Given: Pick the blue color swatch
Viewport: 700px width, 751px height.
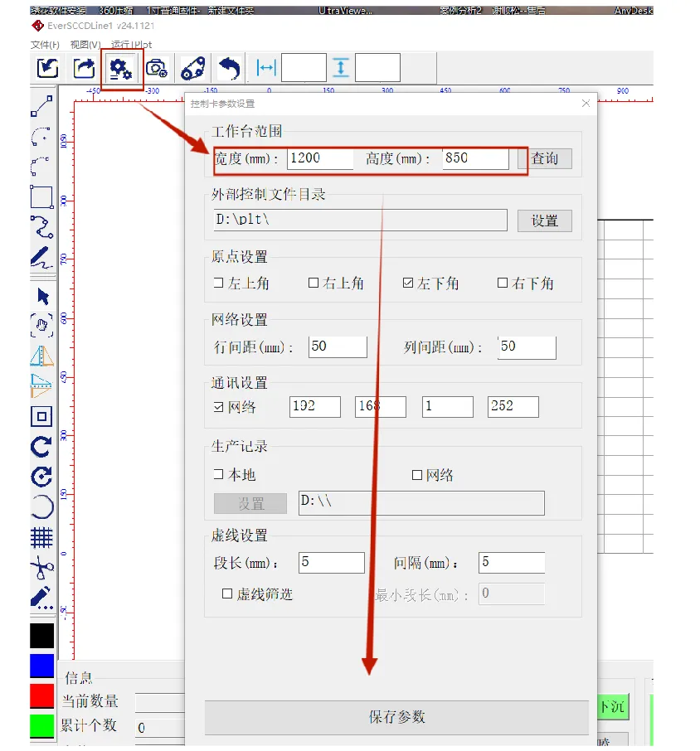Looking at the screenshot, I should 41,666.
